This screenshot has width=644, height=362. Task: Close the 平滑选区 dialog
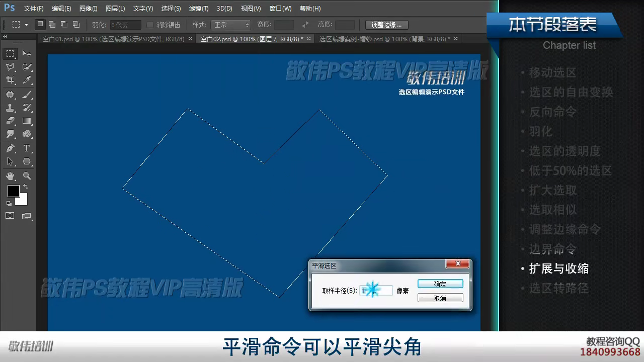coord(457,264)
